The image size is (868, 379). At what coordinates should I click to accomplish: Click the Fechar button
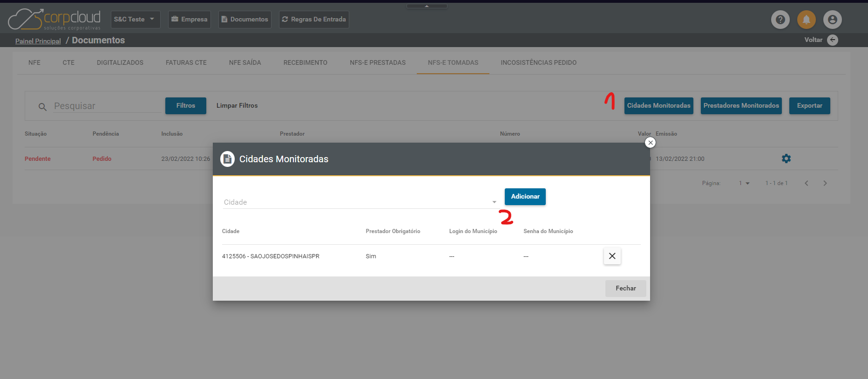click(x=626, y=289)
